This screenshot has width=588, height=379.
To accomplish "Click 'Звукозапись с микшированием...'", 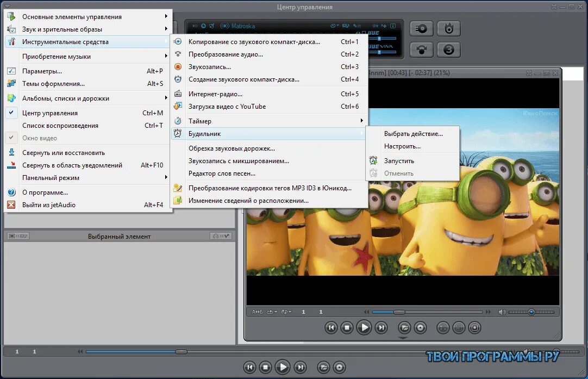I will 269,161.
